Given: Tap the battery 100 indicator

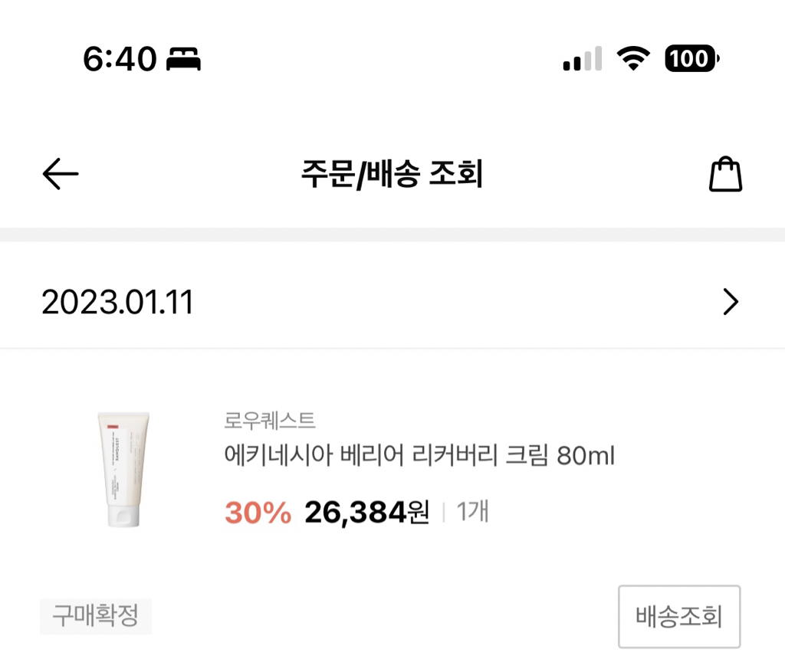Looking at the screenshot, I should [691, 58].
